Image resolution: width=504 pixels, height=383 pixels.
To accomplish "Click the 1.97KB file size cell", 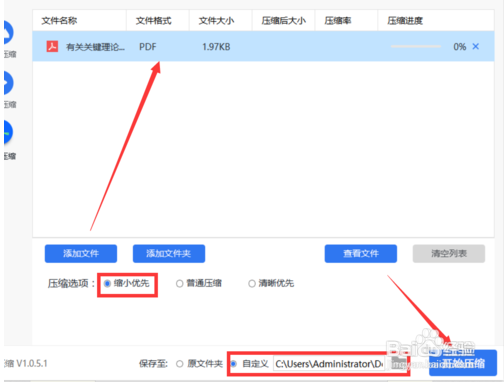I will point(216,47).
